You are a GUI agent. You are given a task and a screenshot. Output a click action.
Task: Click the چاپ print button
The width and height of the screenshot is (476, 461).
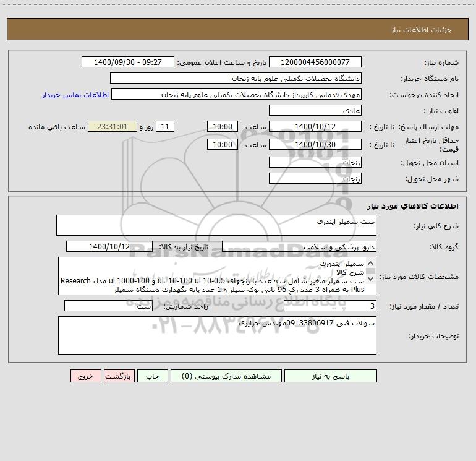click(153, 376)
